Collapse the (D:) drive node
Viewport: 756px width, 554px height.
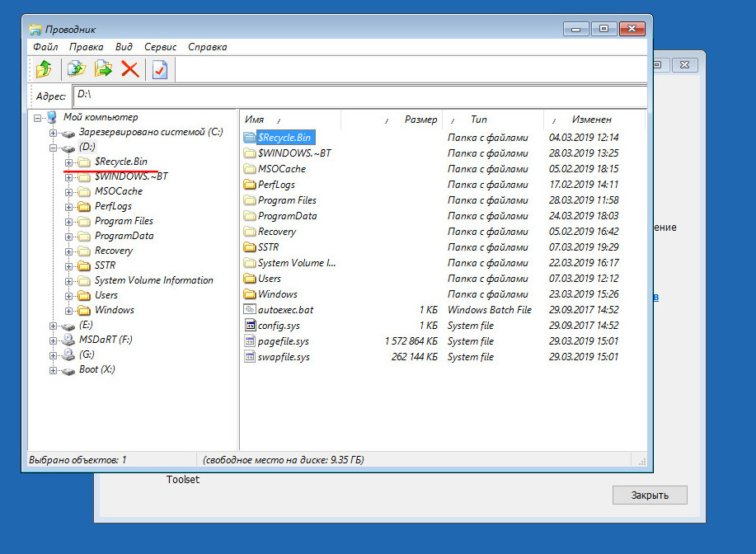click(x=53, y=148)
